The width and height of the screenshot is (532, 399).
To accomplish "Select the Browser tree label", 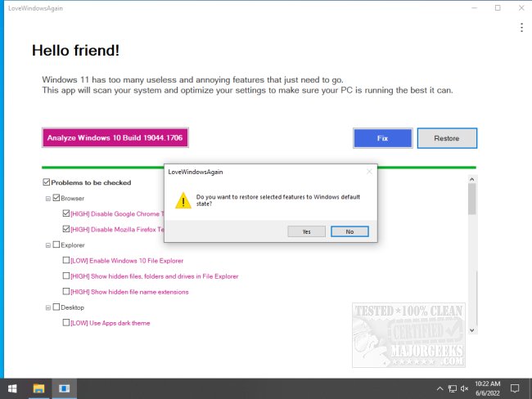I will (x=72, y=199).
